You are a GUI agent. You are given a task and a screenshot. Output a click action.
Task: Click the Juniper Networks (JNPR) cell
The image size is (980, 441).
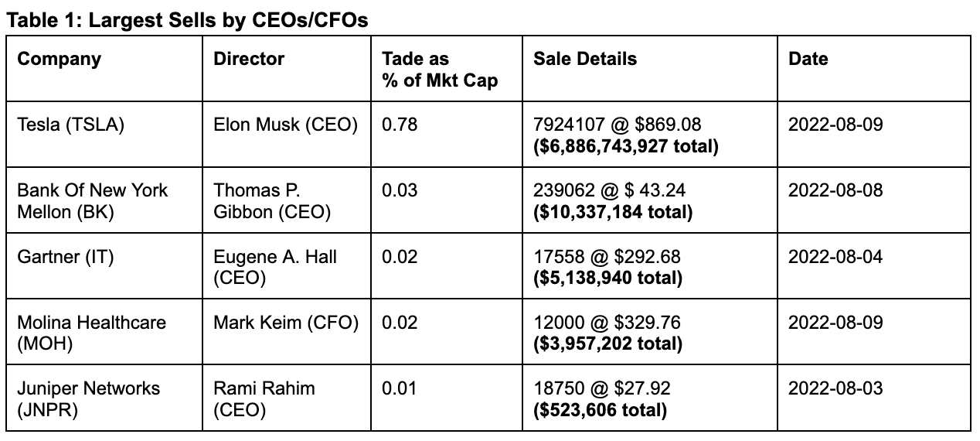(x=105, y=397)
